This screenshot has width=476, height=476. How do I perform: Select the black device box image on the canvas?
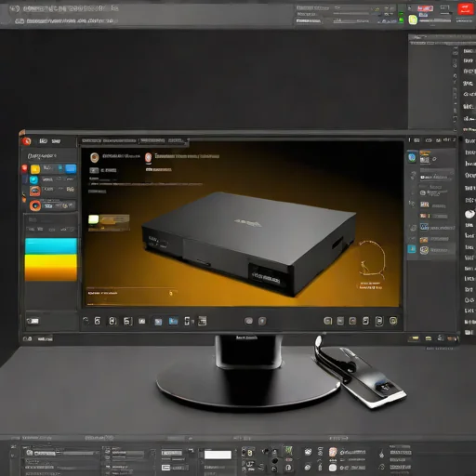pyautogui.click(x=248, y=244)
